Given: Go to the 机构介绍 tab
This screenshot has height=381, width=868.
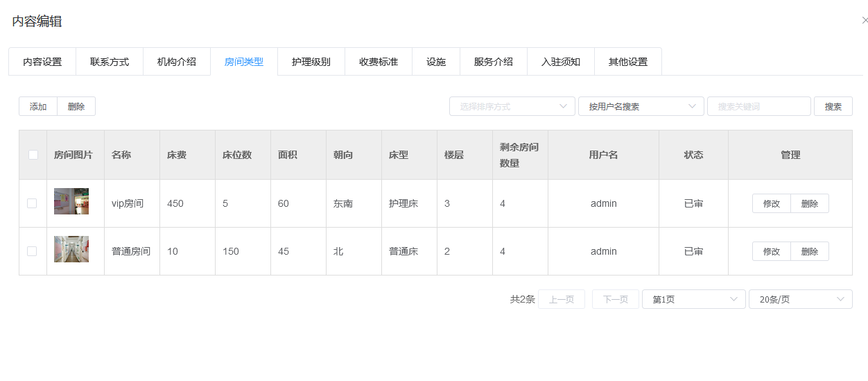Looking at the screenshot, I should coord(177,62).
